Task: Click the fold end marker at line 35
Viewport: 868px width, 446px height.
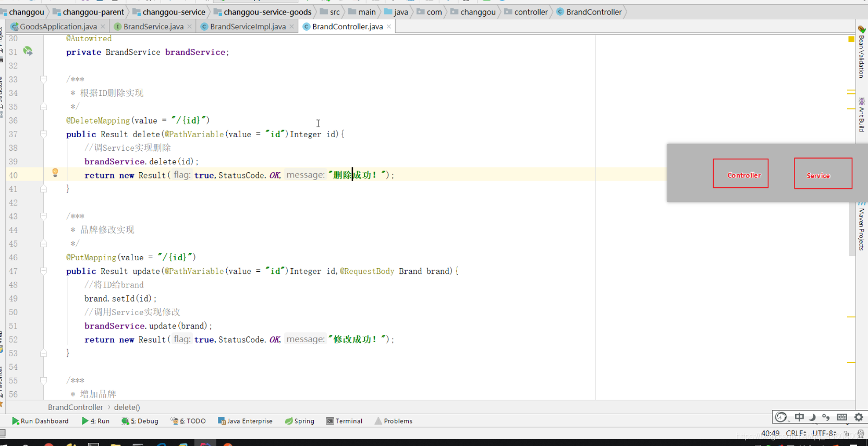Action: point(44,106)
